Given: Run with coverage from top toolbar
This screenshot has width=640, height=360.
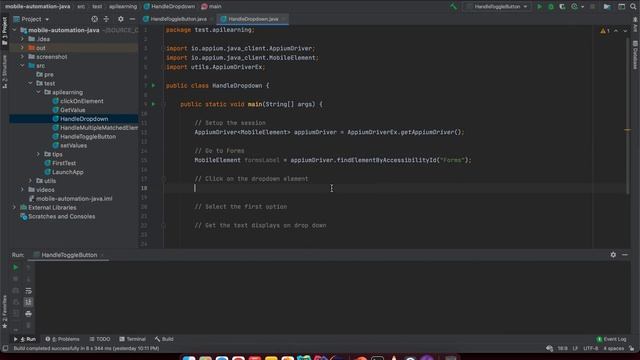Looking at the screenshot, I should coord(562,7).
